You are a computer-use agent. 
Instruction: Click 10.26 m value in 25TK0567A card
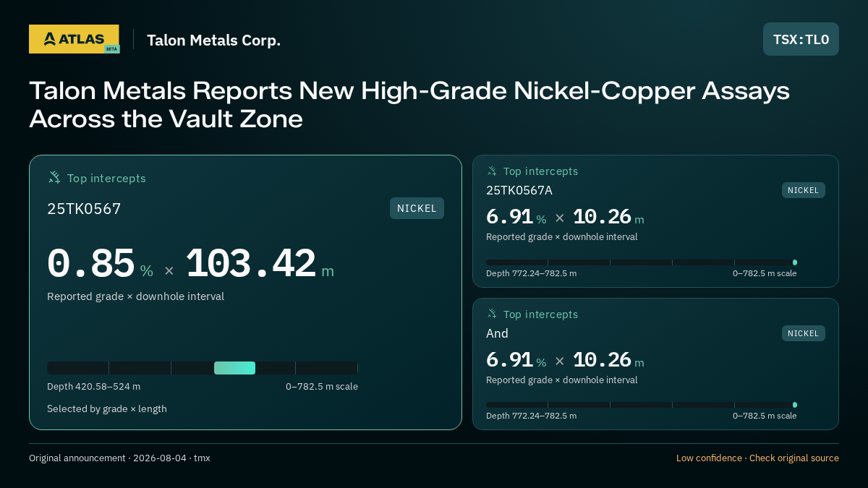tap(608, 217)
